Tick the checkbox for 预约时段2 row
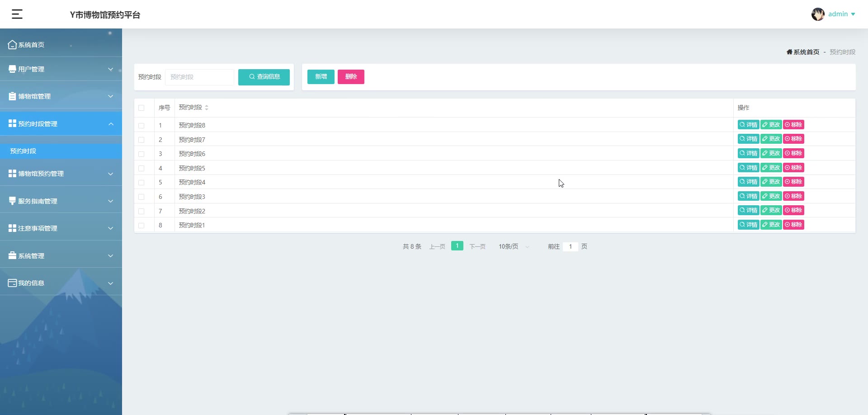Viewport: 868px width, 415px height. point(141,211)
